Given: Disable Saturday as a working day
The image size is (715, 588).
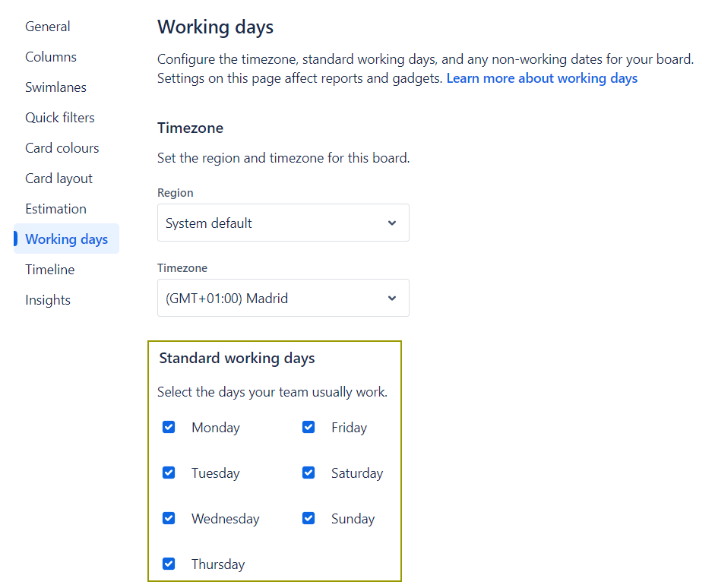Looking at the screenshot, I should (308, 473).
